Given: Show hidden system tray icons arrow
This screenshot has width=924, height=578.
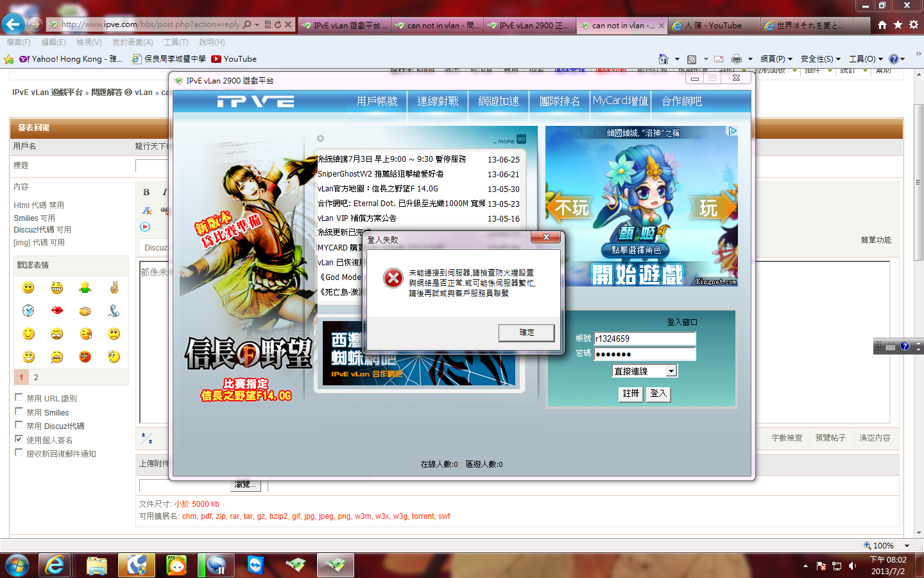Looking at the screenshot, I should 805,566.
